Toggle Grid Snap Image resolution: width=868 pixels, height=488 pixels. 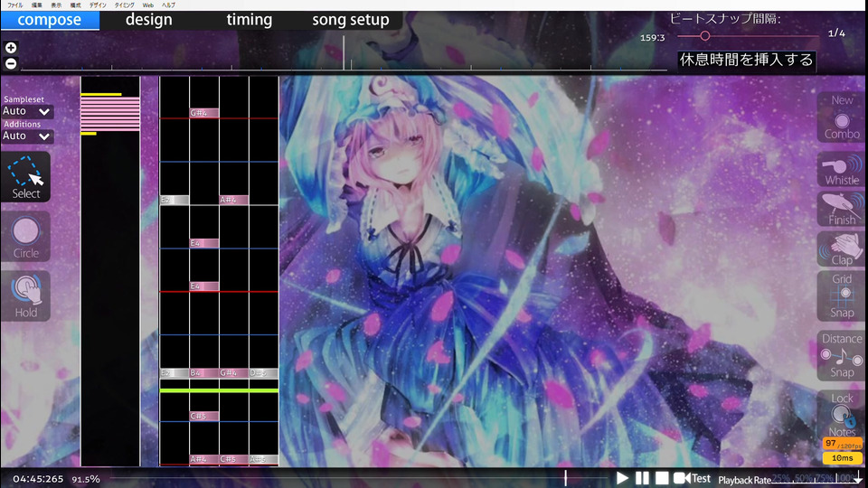click(842, 296)
